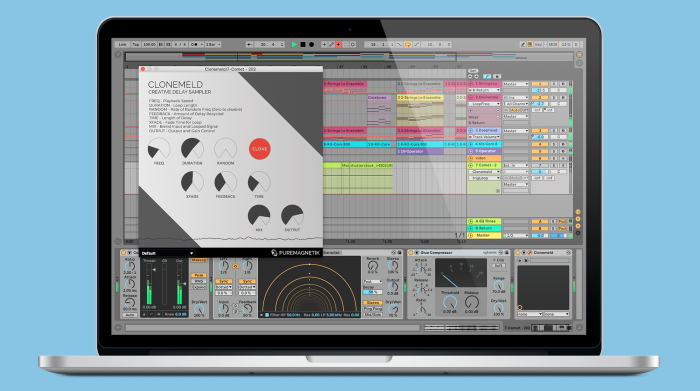This screenshot has width=700, height=391.
Task: Toggle the Link button at top left
Action: 122,45
